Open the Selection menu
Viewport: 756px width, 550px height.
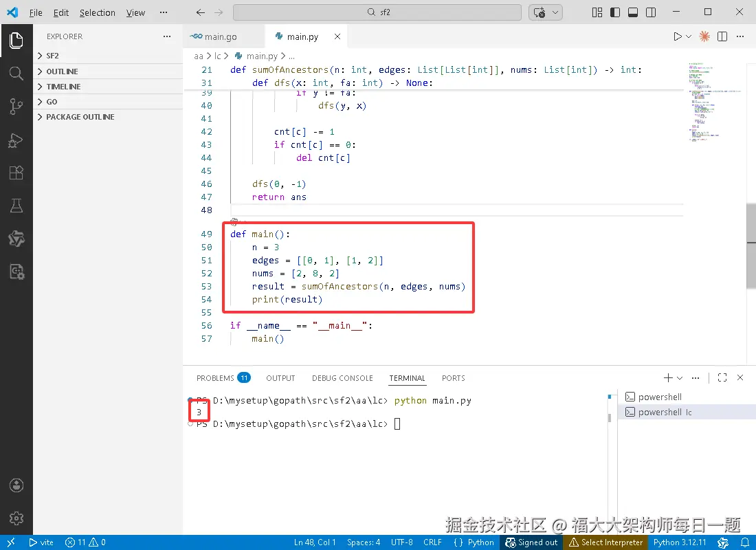tap(98, 12)
